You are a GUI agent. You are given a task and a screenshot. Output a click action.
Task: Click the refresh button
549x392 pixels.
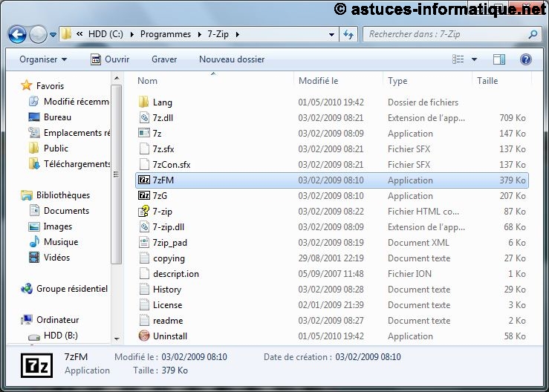click(348, 34)
